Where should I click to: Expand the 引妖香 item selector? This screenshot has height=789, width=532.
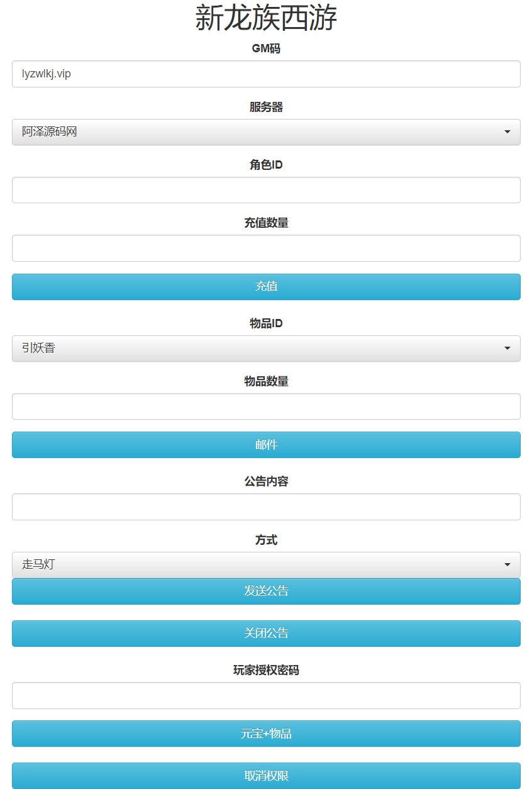[x=252, y=349]
